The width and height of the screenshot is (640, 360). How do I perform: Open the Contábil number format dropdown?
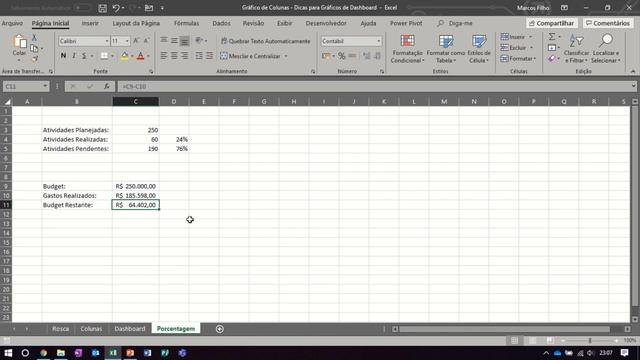[378, 41]
